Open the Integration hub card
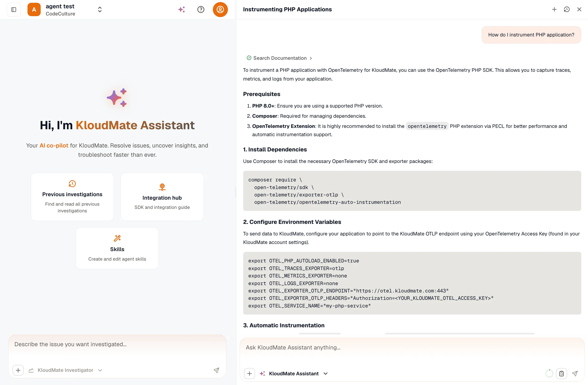The height and width of the screenshot is (385, 588). (x=162, y=197)
